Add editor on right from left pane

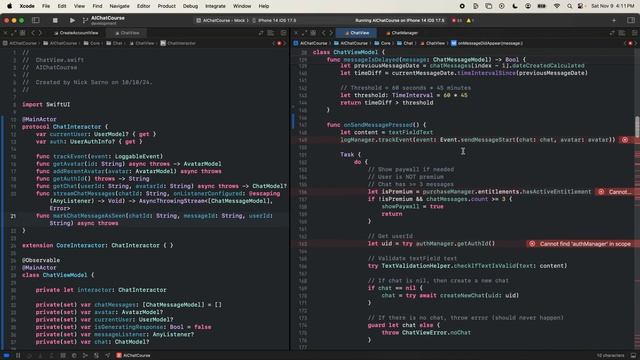coord(284,33)
